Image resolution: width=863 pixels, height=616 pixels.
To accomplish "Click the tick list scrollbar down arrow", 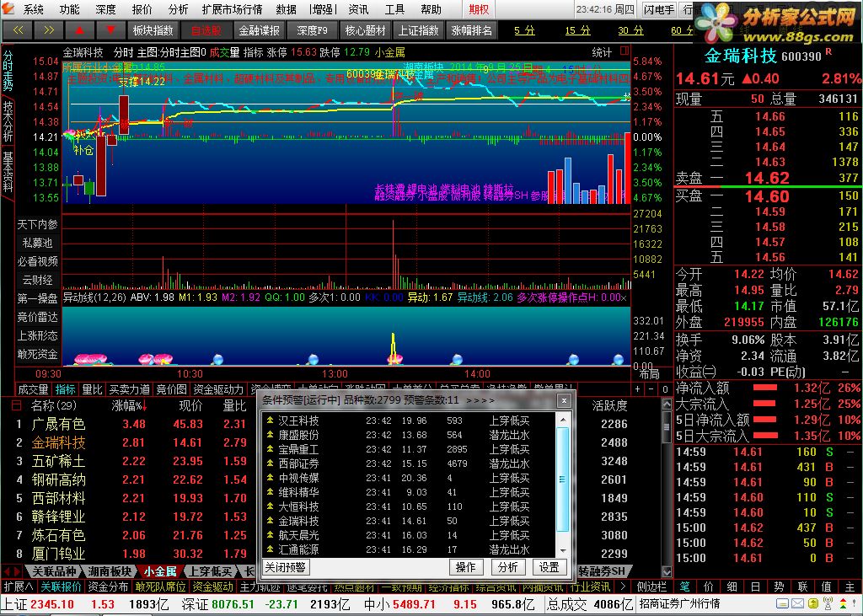I will pyautogui.click(x=666, y=572).
